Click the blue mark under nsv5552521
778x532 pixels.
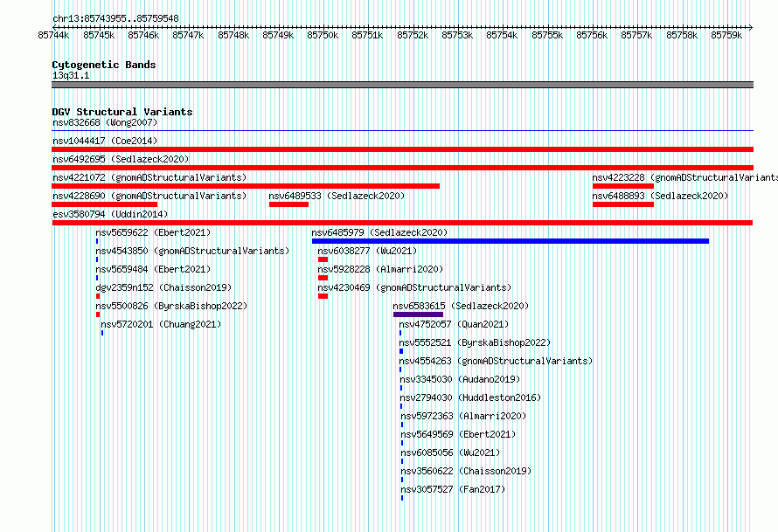click(x=401, y=351)
